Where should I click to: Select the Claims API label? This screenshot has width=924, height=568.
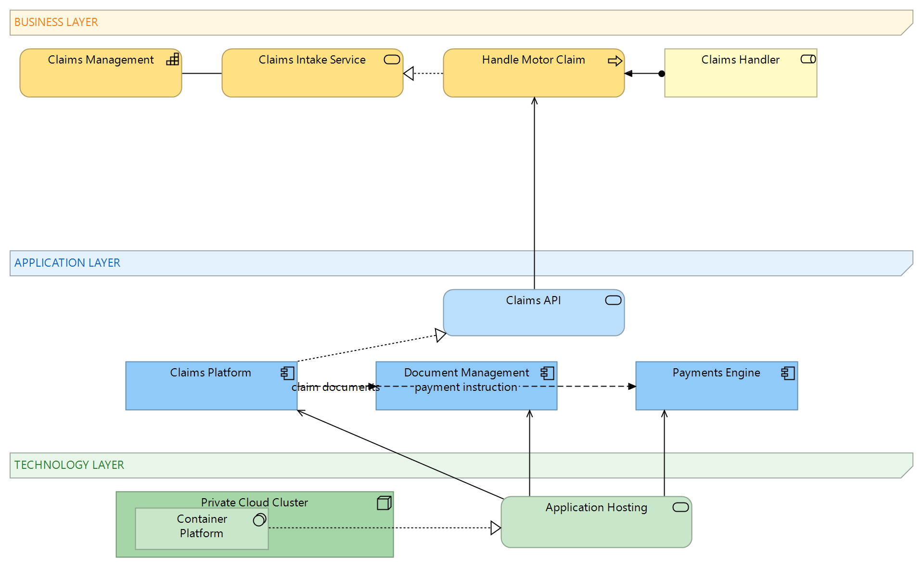coord(533,300)
